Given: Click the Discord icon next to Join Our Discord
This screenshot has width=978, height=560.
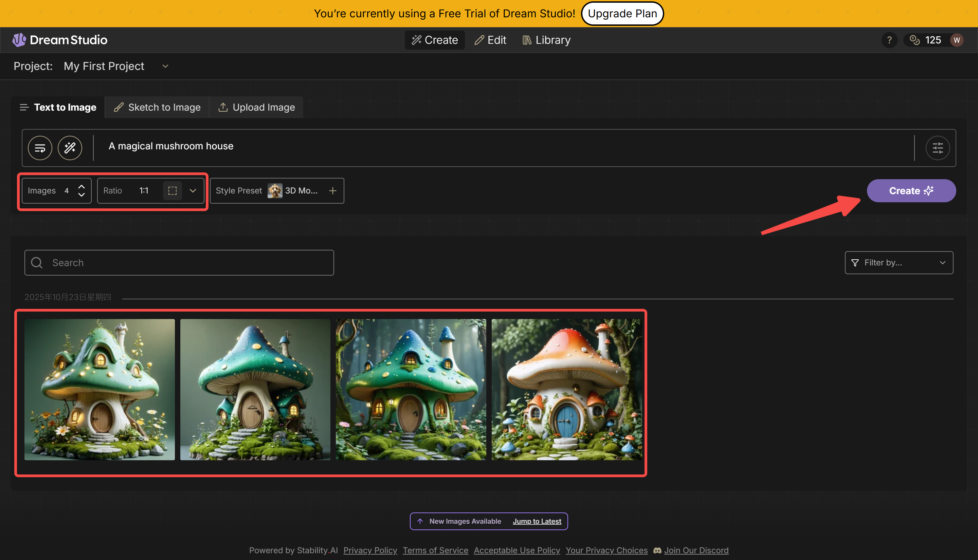Looking at the screenshot, I should click(x=657, y=550).
